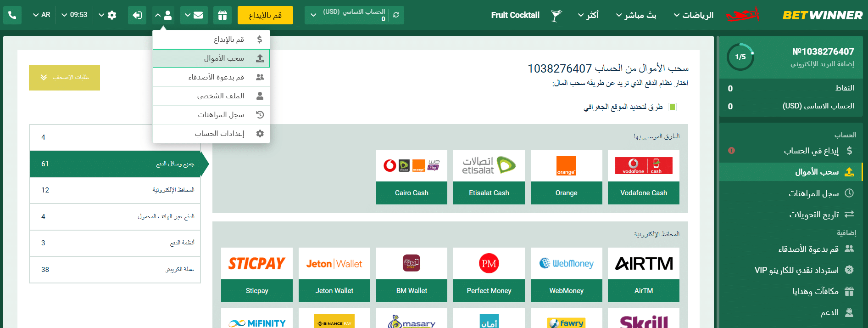Viewport: 868px width, 328px height.
Task: Select قم بدعوة الأصدقاء in user dropdown menu
Action: (211, 77)
